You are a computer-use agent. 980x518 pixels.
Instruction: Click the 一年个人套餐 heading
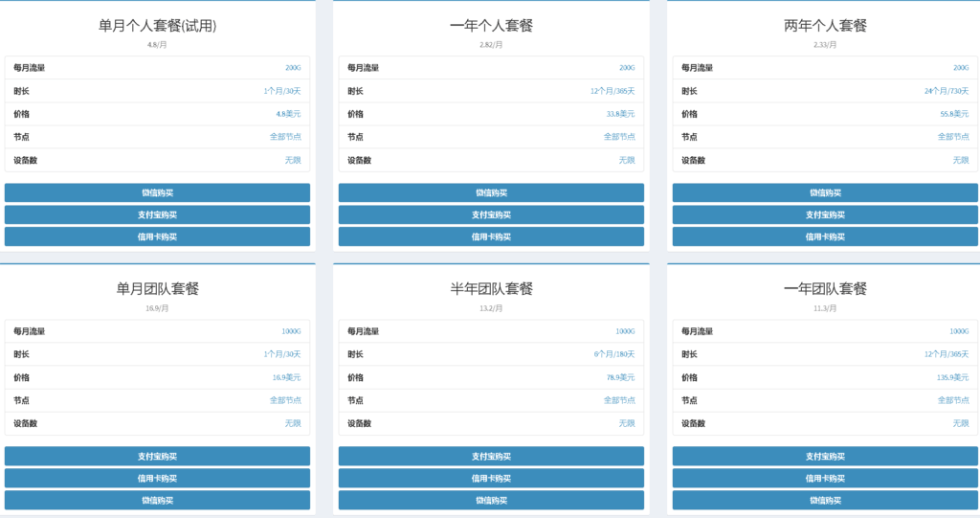[x=491, y=26]
